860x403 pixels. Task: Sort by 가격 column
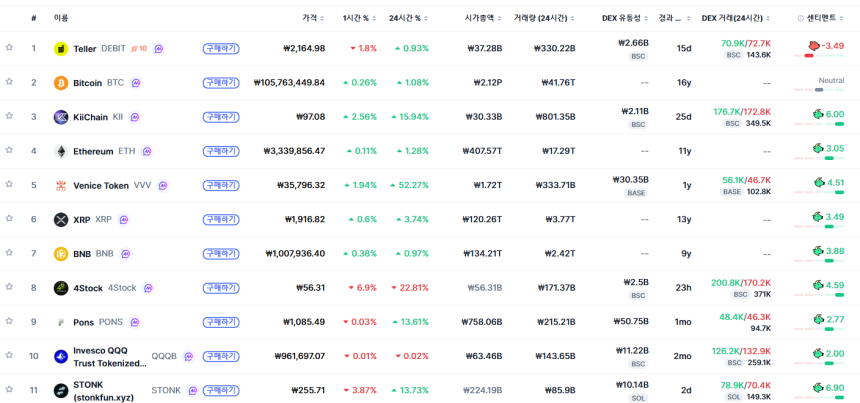pos(313,18)
